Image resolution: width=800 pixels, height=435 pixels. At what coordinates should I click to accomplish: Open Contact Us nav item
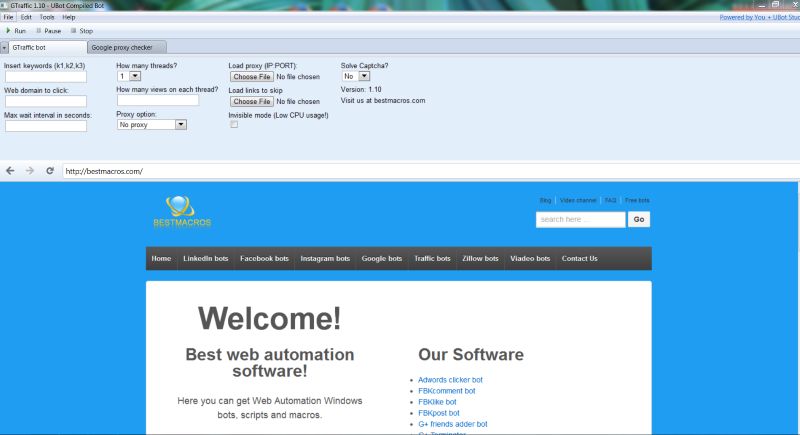coord(580,259)
